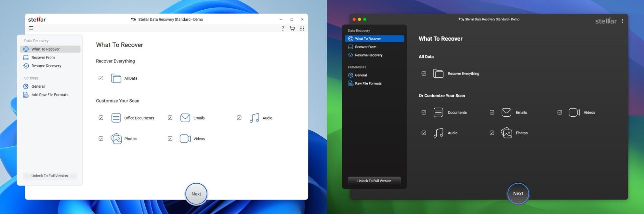This screenshot has width=644, height=214.
Task: Click Resume Recovery icon in Mac sidebar
Action: [351, 55]
